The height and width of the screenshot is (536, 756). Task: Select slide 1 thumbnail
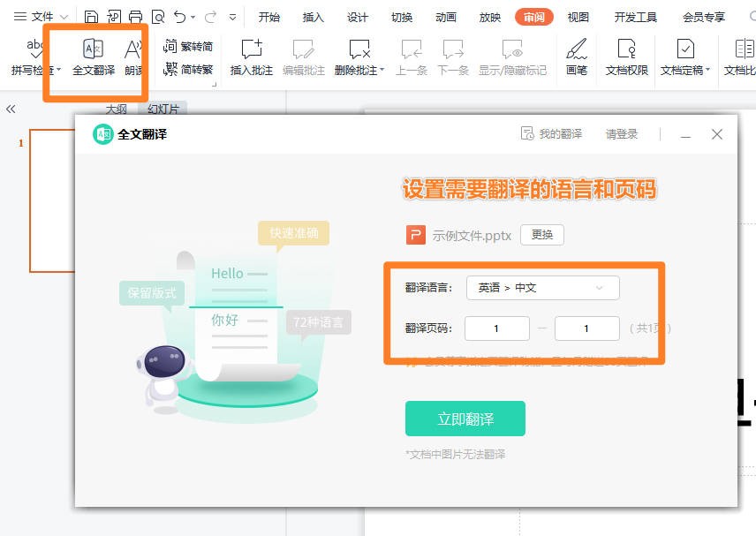pos(53,200)
